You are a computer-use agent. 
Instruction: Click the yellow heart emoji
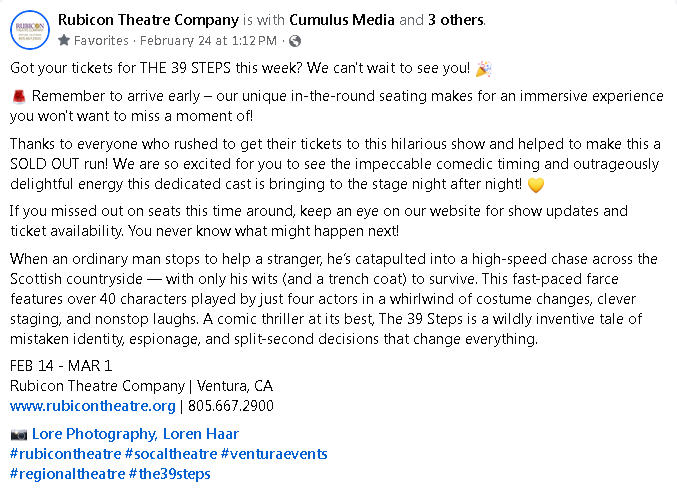pos(537,184)
